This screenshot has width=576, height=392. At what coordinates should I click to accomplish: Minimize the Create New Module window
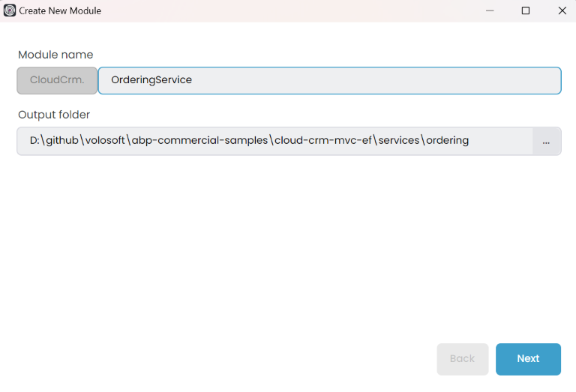(490, 10)
